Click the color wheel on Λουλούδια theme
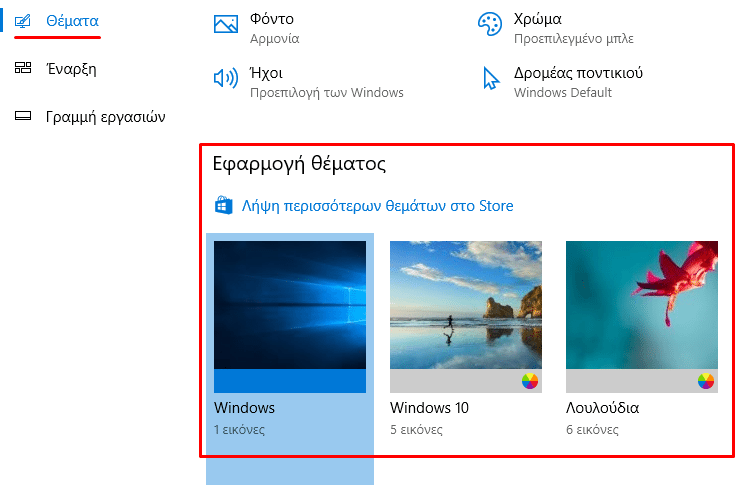750x500 pixels. [x=706, y=381]
